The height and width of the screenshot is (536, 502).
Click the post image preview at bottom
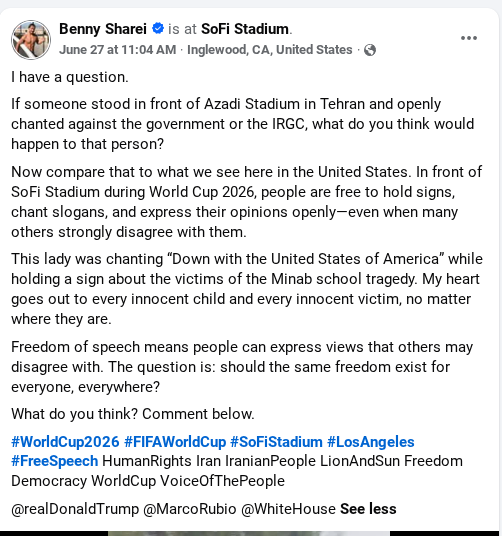251,533
